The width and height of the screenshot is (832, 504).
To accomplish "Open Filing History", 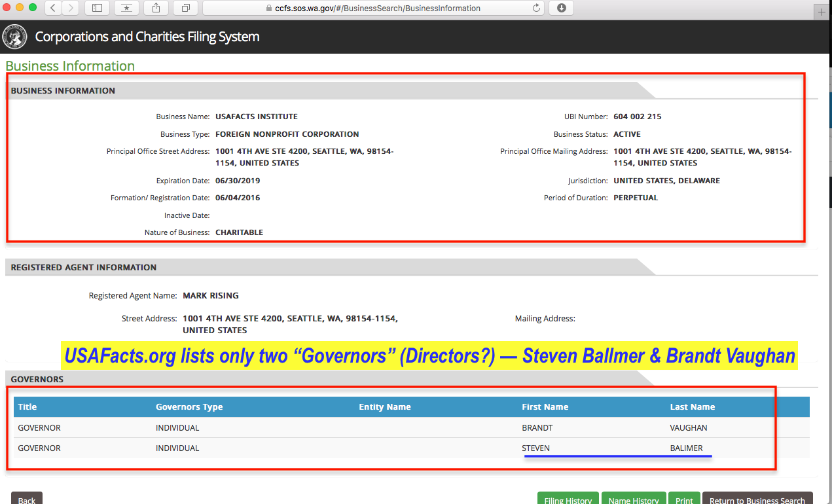I will click(568, 499).
